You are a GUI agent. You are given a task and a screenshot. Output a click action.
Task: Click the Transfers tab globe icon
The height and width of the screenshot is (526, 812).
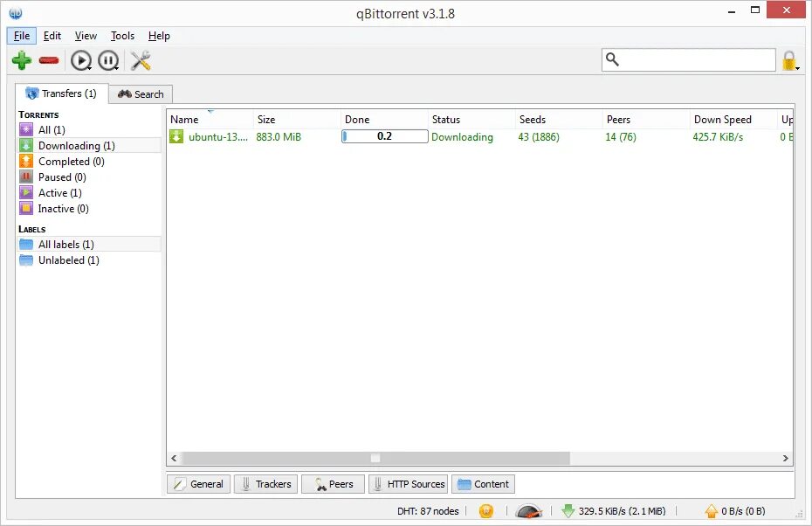click(x=32, y=93)
